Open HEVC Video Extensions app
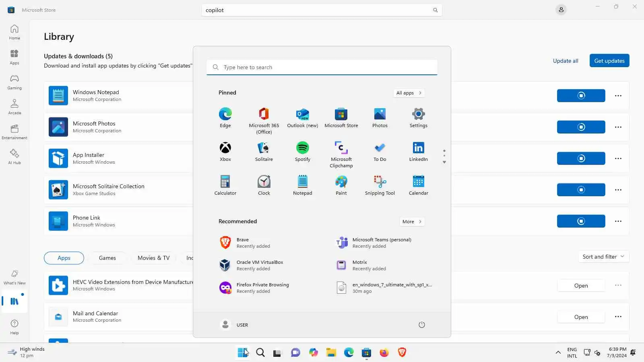 (x=581, y=286)
